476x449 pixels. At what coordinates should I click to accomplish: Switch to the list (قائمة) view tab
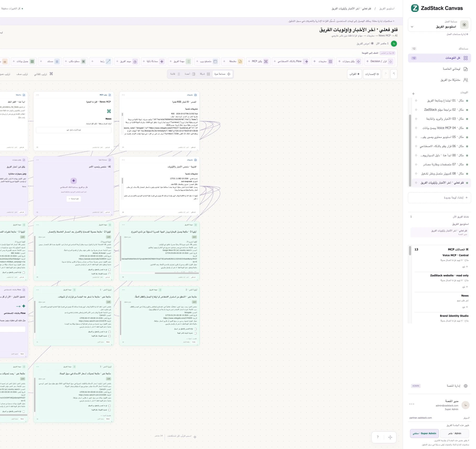pos(175,74)
